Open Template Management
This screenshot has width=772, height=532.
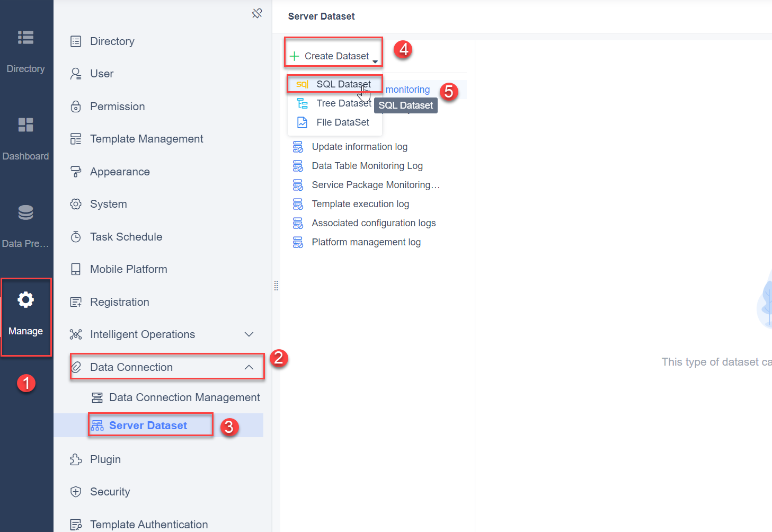[147, 138]
